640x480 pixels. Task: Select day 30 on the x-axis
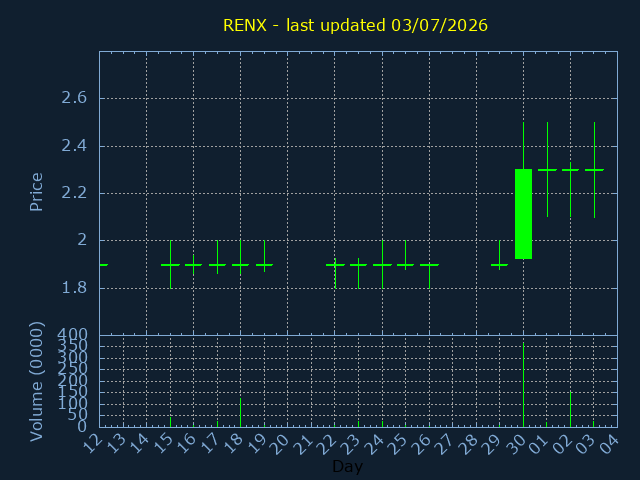tap(518, 444)
